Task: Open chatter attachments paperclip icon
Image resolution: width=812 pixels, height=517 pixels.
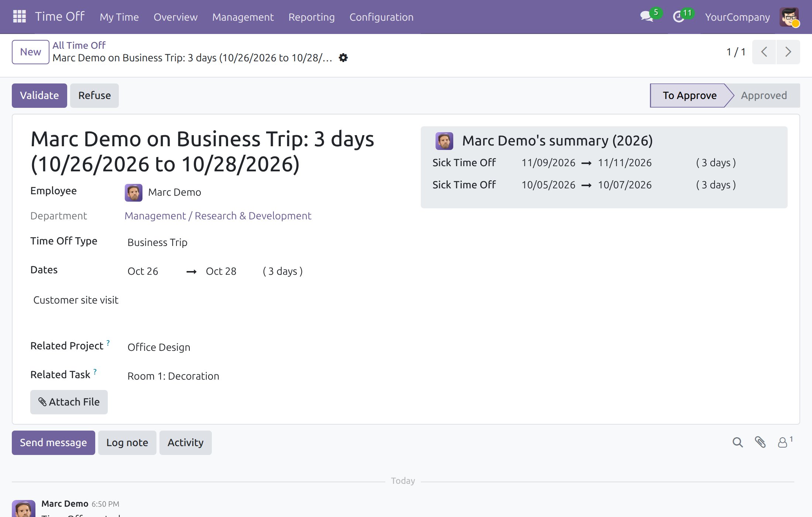Action: point(760,442)
